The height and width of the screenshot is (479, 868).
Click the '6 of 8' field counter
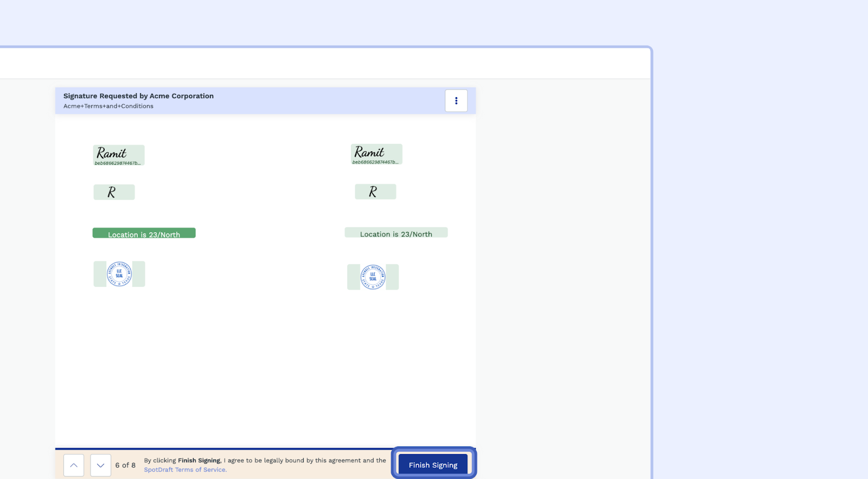[x=125, y=465]
